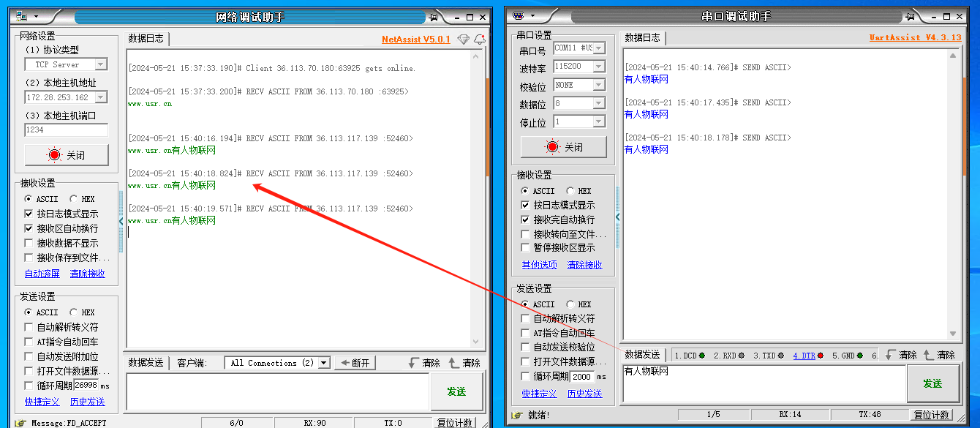Image resolution: width=980 pixels, height=428 pixels.
Task: Clear send area with down-arrow 清除 in NetAssist
Action: (x=424, y=363)
